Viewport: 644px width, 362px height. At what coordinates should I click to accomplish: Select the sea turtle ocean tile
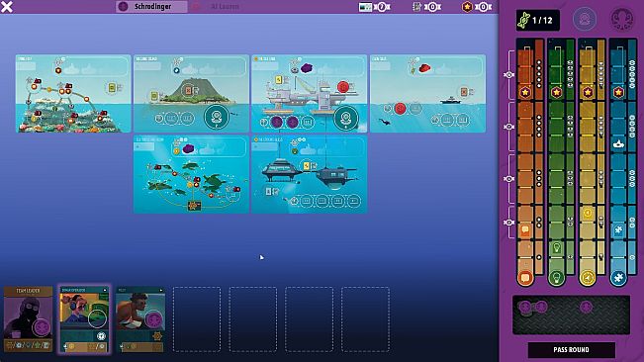(191, 174)
